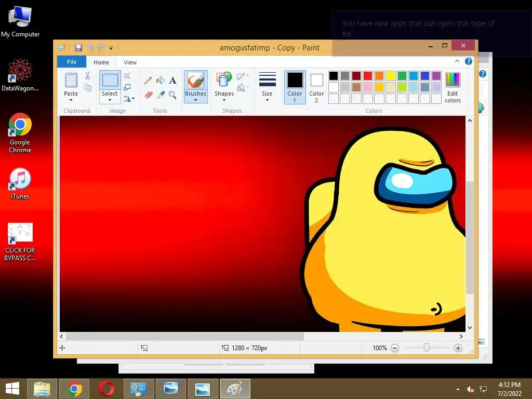Open iTunes desktop shortcut
The height and width of the screenshot is (399, 532).
[20, 183]
